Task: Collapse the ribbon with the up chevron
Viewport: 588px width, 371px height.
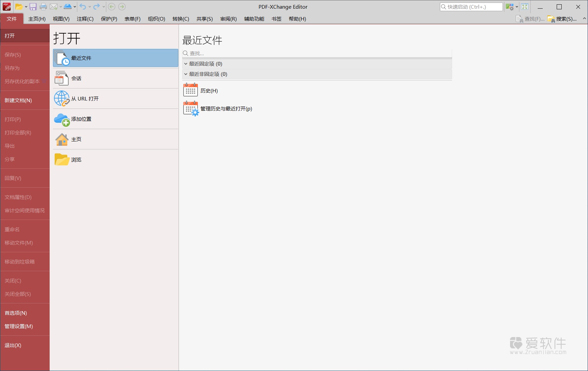Action: (584, 19)
